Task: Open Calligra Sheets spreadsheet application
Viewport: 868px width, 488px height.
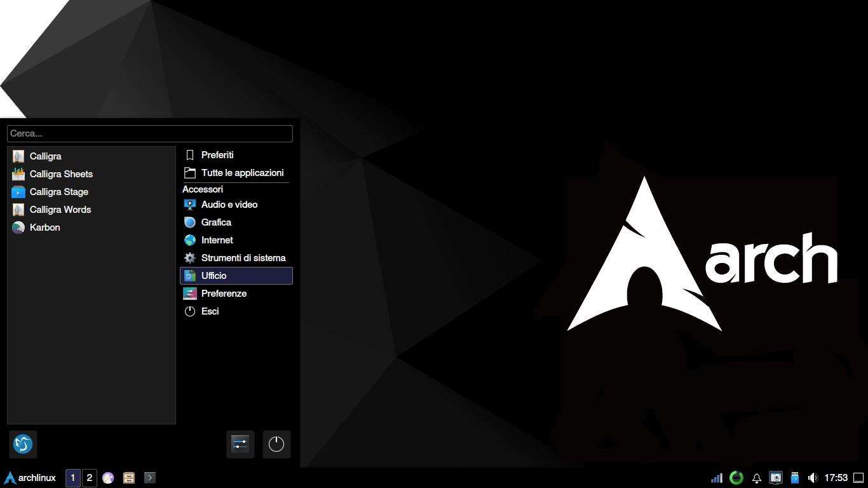Action: coord(92,174)
